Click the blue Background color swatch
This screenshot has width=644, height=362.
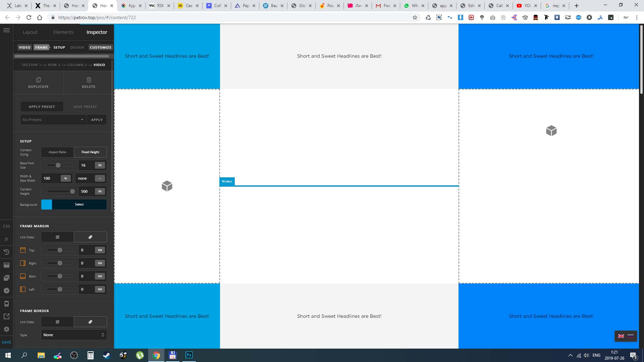pyautogui.click(x=47, y=204)
